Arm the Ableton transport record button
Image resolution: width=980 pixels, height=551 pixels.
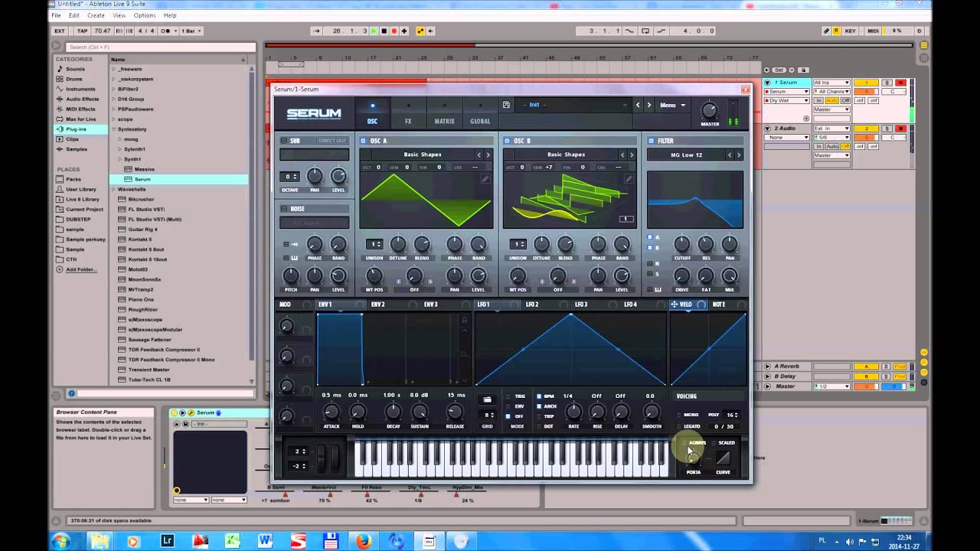coord(394,31)
